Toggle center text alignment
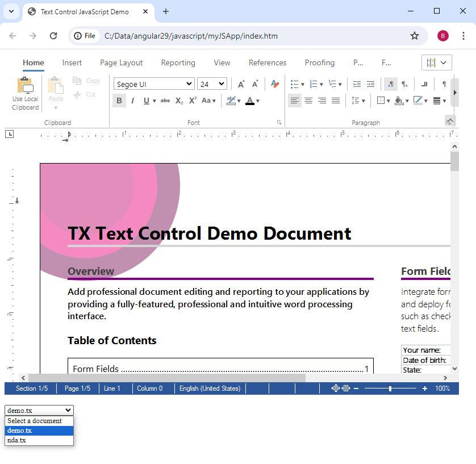The width and height of the screenshot is (476, 464). (308, 101)
